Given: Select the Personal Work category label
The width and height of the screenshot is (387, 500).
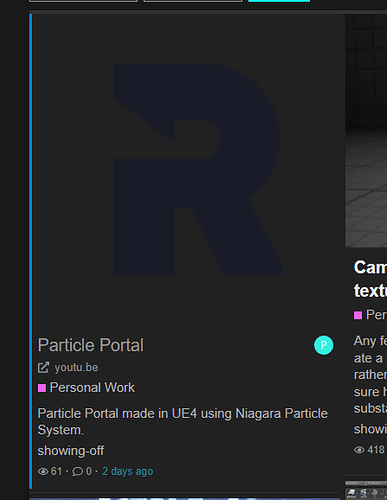Looking at the screenshot, I should pos(92,388).
